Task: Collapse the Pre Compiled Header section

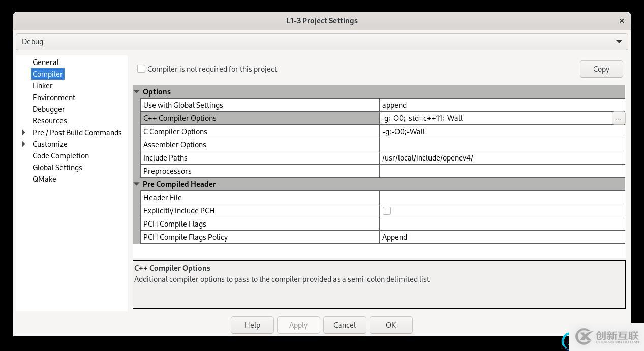Action: click(x=136, y=184)
